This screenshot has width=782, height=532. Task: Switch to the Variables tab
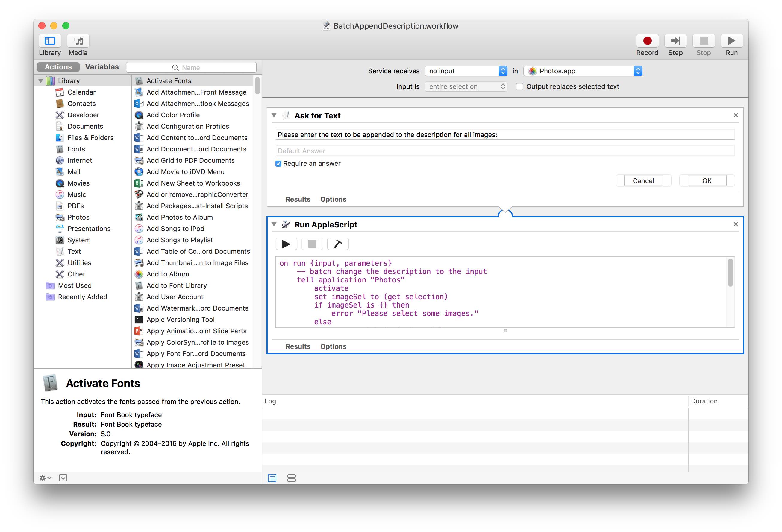101,67
